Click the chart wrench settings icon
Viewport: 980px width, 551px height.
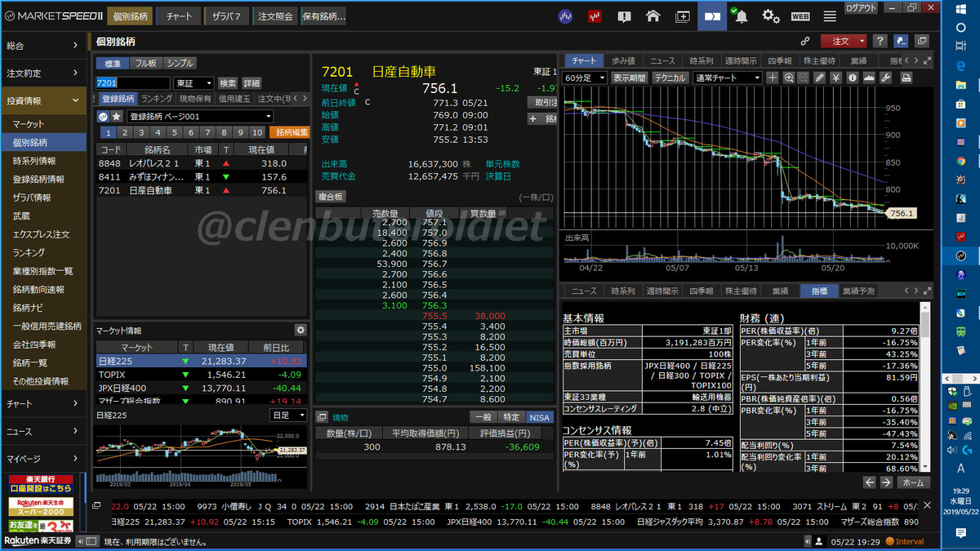(x=887, y=78)
